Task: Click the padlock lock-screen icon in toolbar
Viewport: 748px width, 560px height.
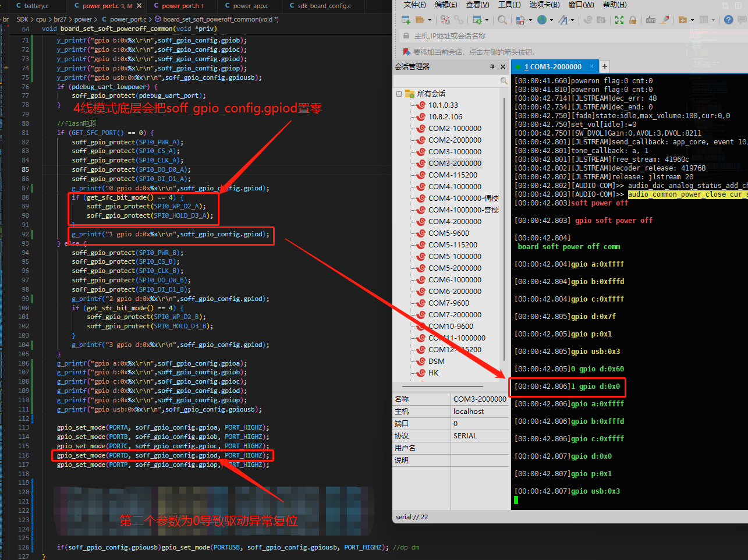Action: [633, 20]
